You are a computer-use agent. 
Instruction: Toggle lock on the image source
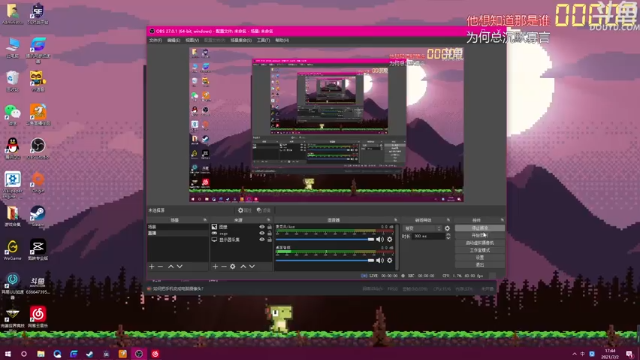click(269, 227)
